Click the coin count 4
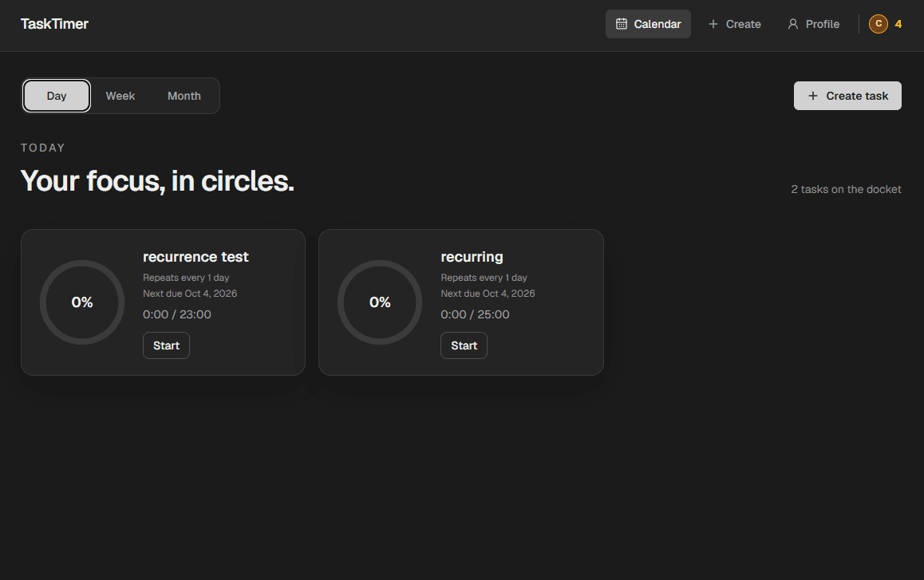The image size is (924, 580). (898, 24)
